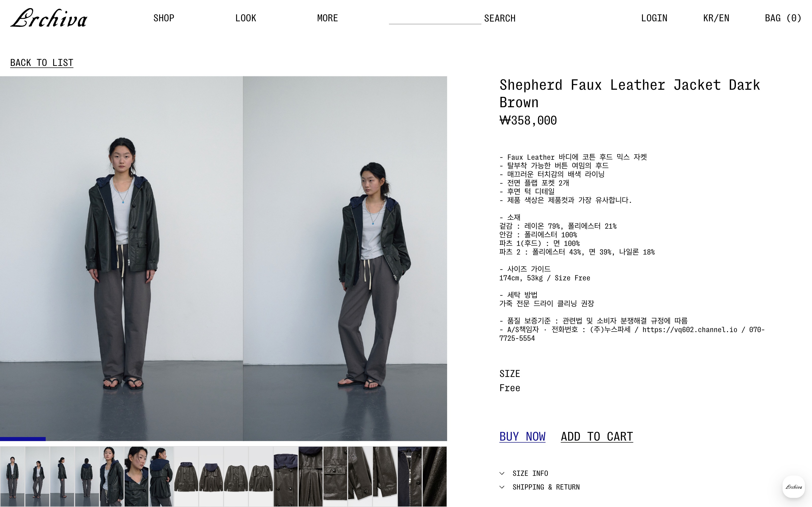Expand the SIZE INFO chevron

coord(502,474)
